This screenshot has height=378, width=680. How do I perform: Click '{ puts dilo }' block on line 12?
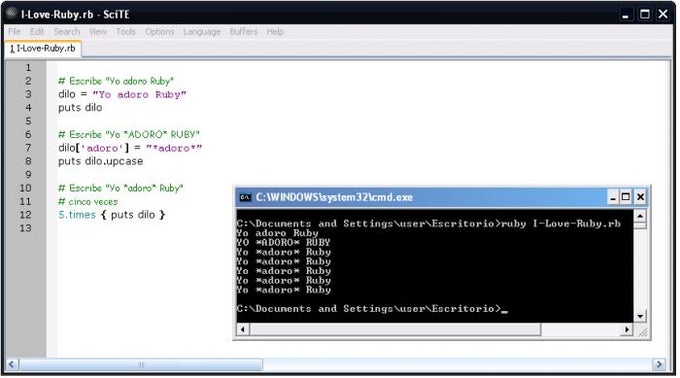(x=133, y=215)
